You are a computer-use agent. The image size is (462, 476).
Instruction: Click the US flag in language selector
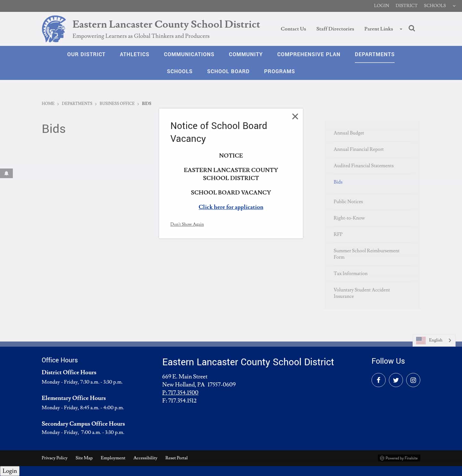point(421,340)
